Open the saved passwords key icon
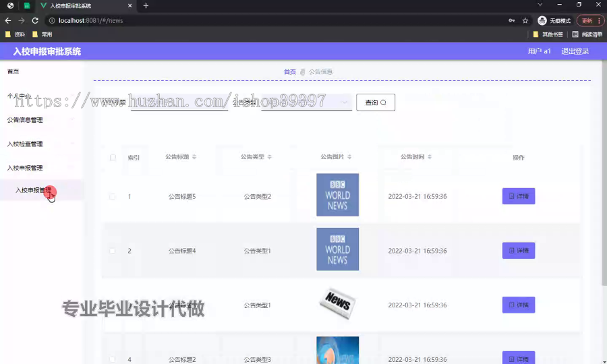Screen dimensions: 607x364 tap(512, 20)
